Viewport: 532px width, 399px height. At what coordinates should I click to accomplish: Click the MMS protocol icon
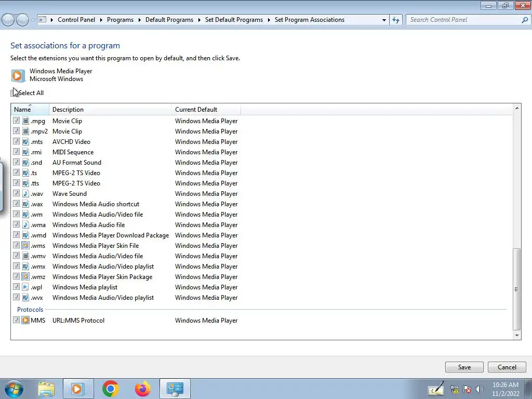(25, 320)
